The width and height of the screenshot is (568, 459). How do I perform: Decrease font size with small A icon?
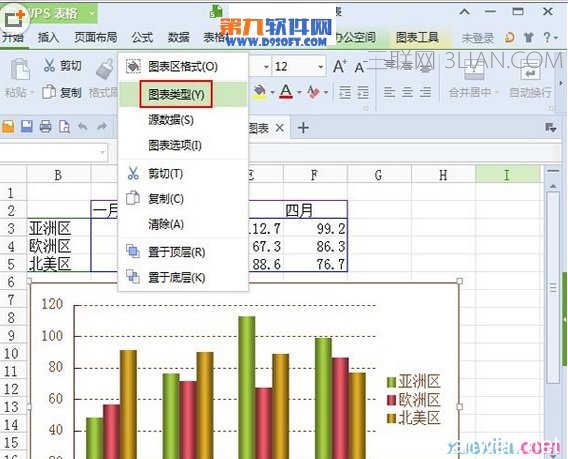[x=359, y=67]
